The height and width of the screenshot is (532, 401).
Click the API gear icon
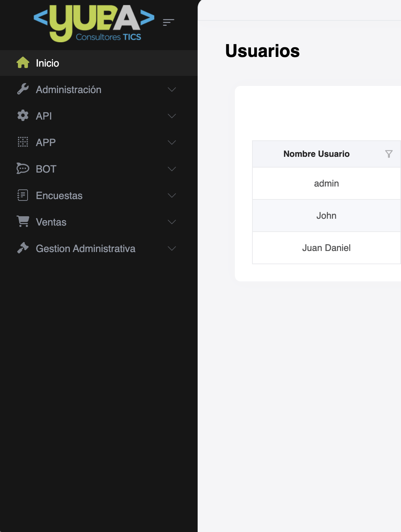(23, 116)
